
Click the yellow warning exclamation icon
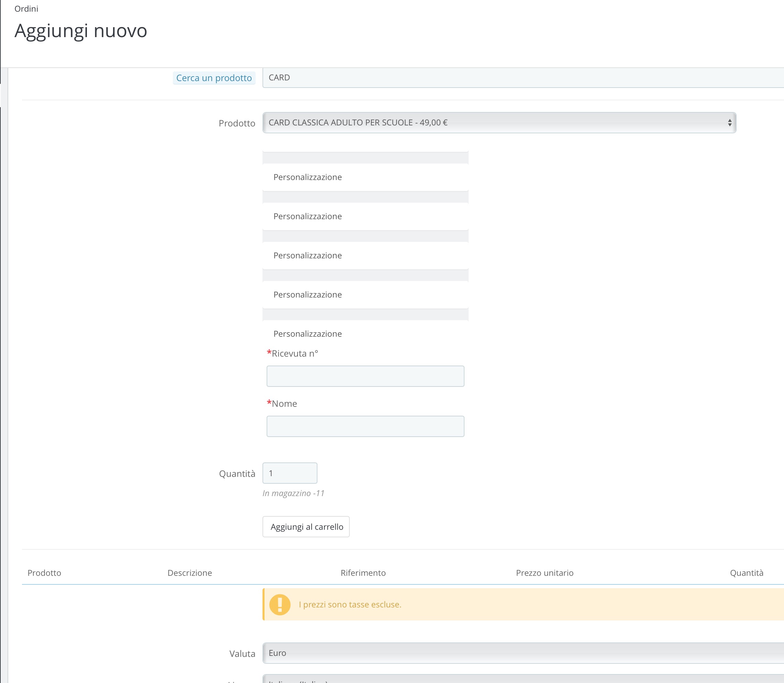pos(280,604)
